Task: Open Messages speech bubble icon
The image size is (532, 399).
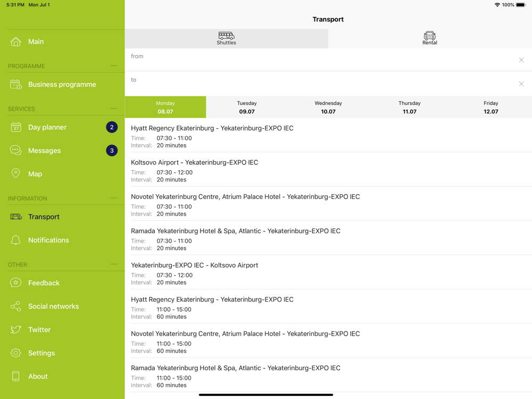Action: tap(15, 151)
